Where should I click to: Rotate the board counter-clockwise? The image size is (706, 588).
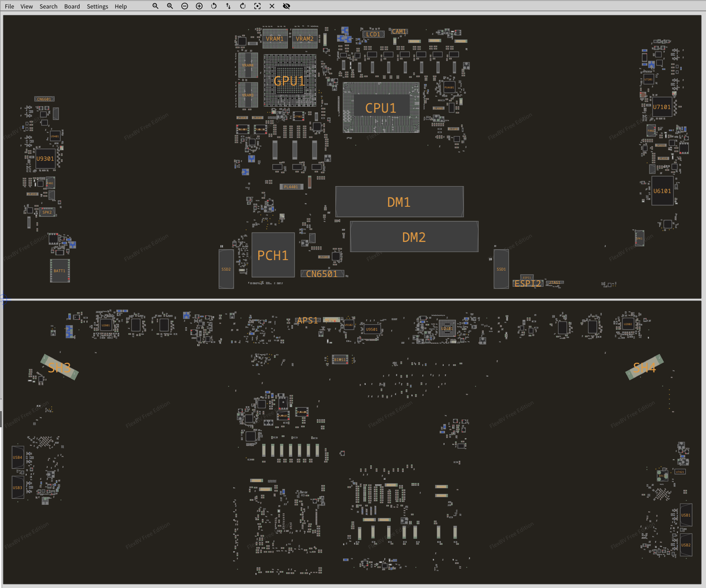pyautogui.click(x=214, y=6)
